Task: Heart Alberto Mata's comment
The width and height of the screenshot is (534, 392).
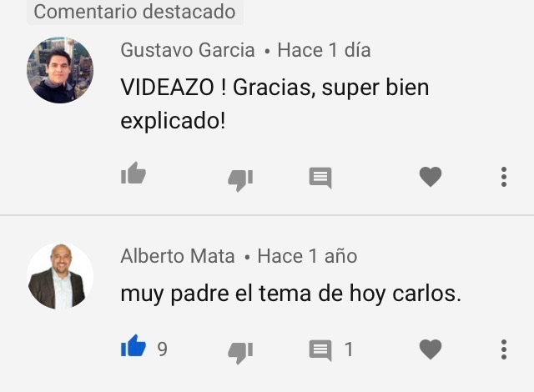Action: pos(431,349)
